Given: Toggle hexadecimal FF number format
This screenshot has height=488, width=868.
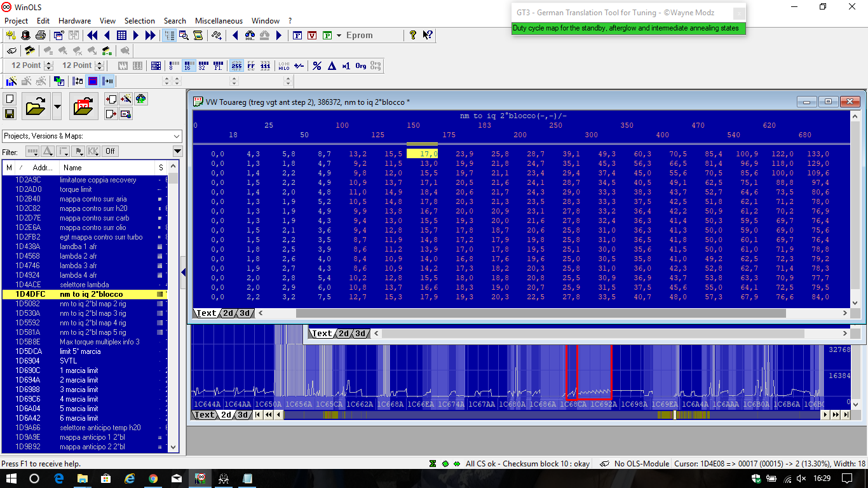Looking at the screenshot, I should [251, 65].
